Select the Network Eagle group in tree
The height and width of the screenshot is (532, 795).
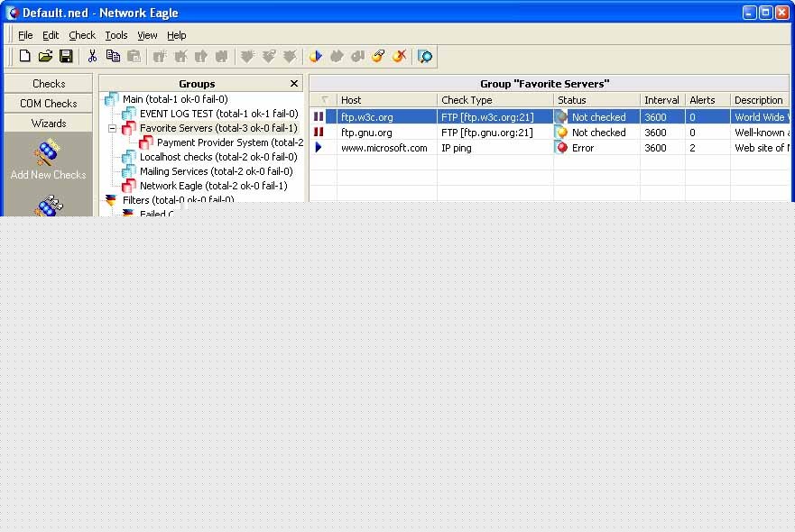[x=214, y=186]
